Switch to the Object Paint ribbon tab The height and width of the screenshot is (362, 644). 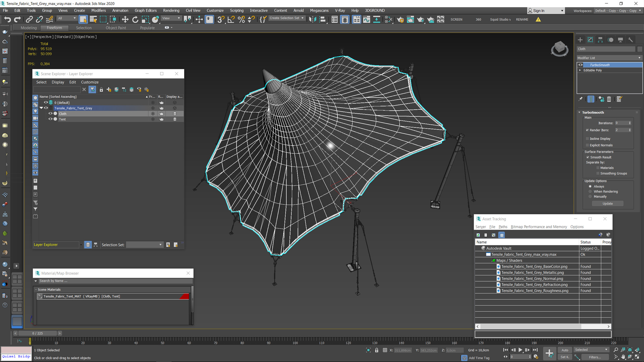point(116,28)
